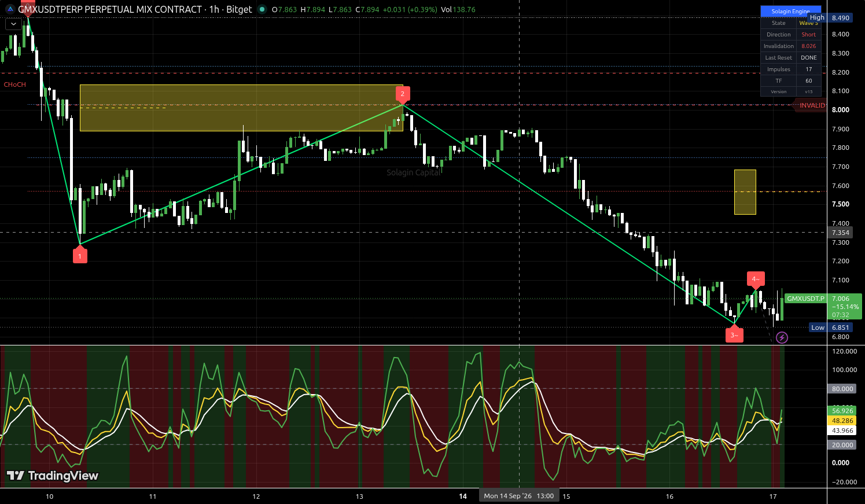Viewport: 865px width, 504px height.
Task: Click bold date 14 on the time axis
Action: 463,496
